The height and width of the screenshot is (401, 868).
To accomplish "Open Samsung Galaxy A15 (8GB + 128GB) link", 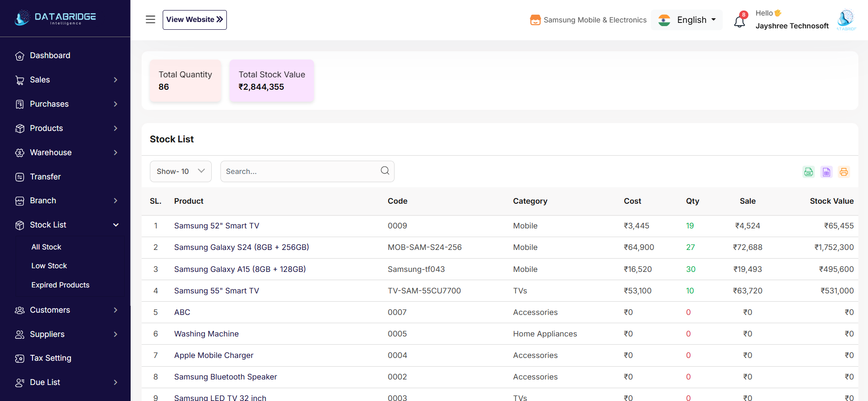I will (240, 269).
